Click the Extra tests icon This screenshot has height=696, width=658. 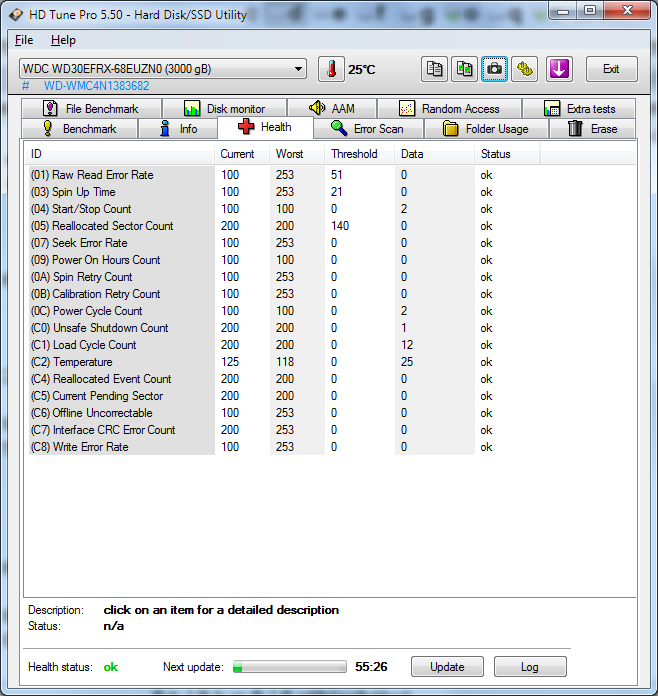pyautogui.click(x=552, y=109)
